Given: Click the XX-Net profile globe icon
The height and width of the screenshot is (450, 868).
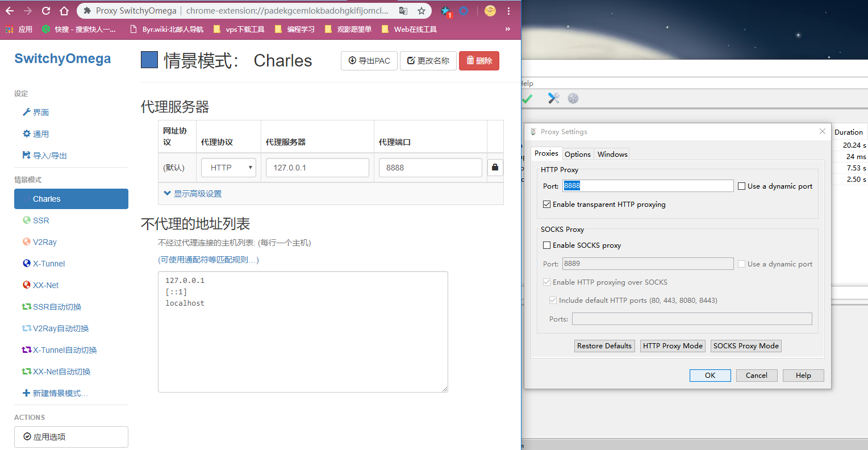Looking at the screenshot, I should pyautogui.click(x=26, y=285).
